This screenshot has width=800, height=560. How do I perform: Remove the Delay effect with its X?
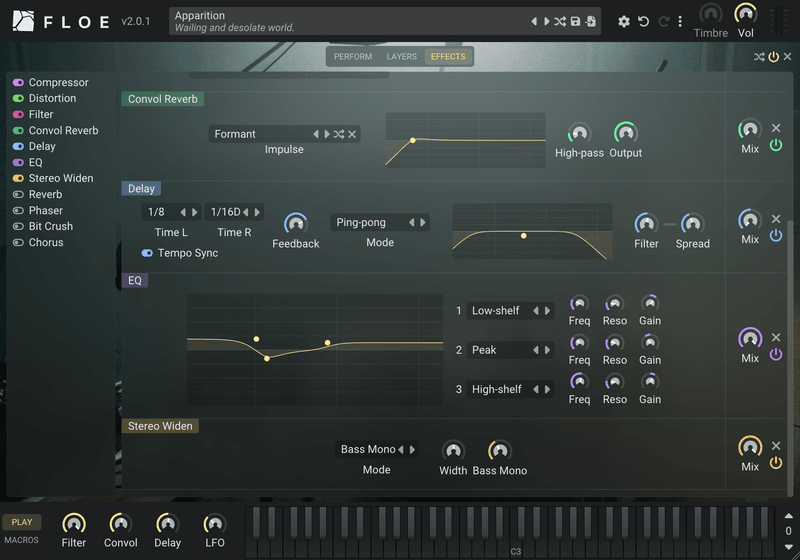[776, 219]
